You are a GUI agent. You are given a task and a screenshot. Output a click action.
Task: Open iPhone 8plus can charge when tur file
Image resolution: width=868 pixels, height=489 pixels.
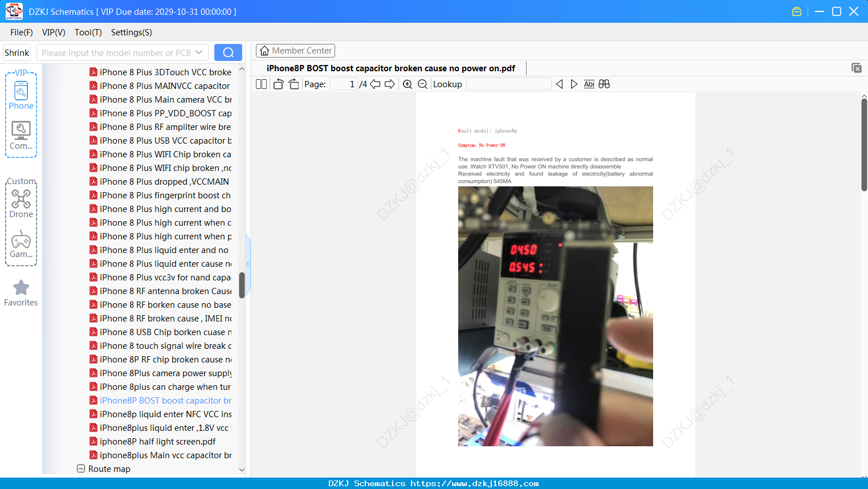pos(165,386)
